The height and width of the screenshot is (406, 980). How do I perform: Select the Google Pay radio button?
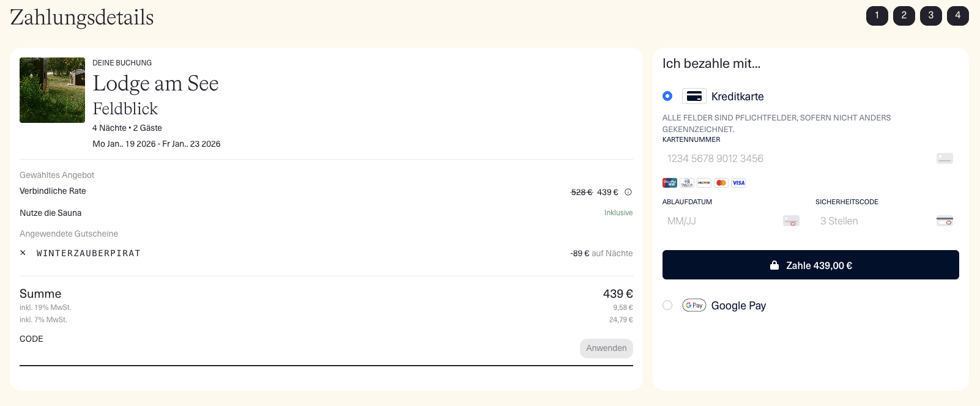pyautogui.click(x=667, y=305)
